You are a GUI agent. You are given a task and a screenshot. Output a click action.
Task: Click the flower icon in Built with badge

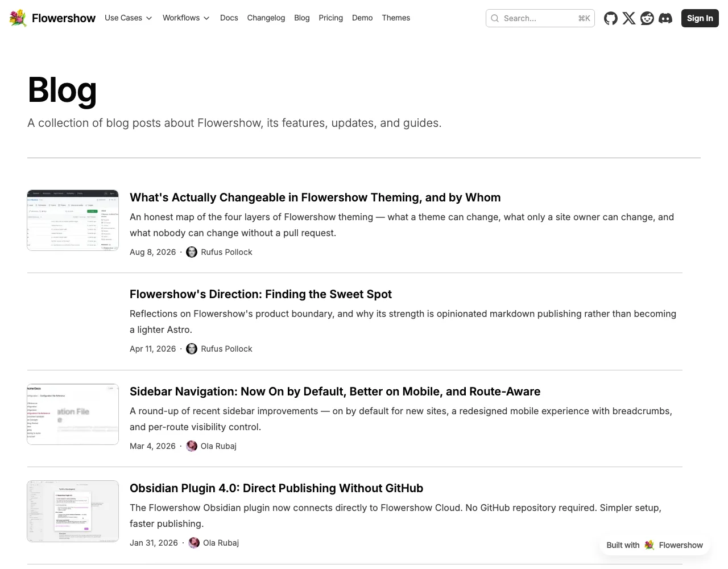pos(649,545)
